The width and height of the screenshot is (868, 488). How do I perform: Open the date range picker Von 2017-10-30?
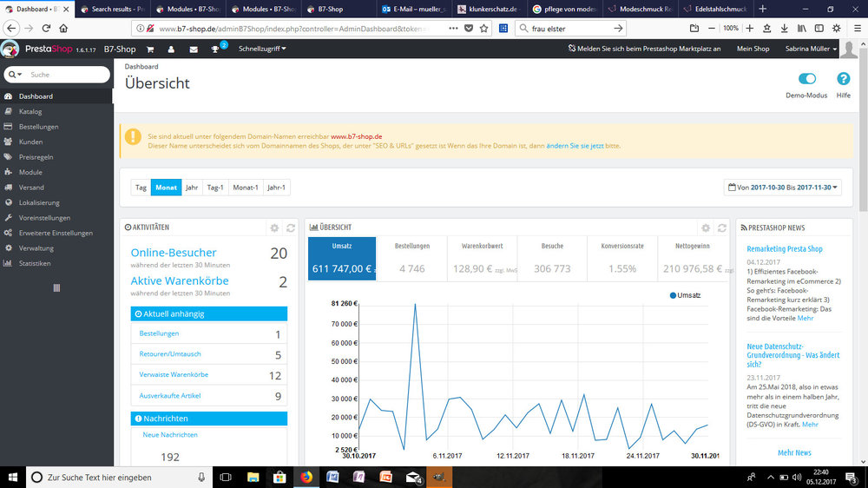pyautogui.click(x=783, y=188)
